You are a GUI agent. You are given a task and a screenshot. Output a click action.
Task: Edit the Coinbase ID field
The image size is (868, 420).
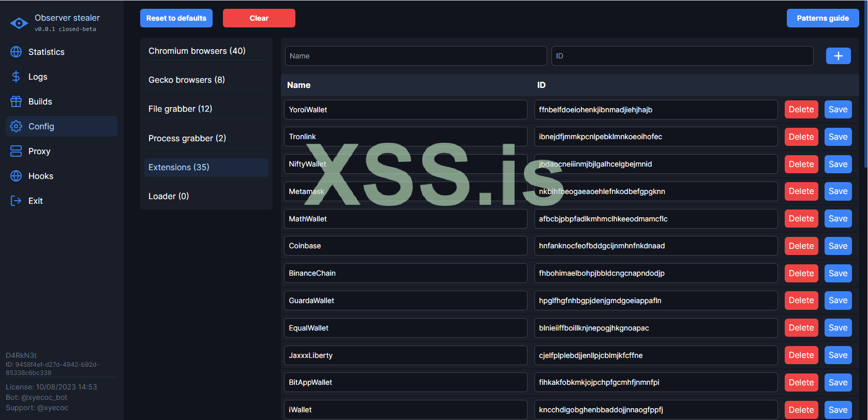pyautogui.click(x=656, y=246)
